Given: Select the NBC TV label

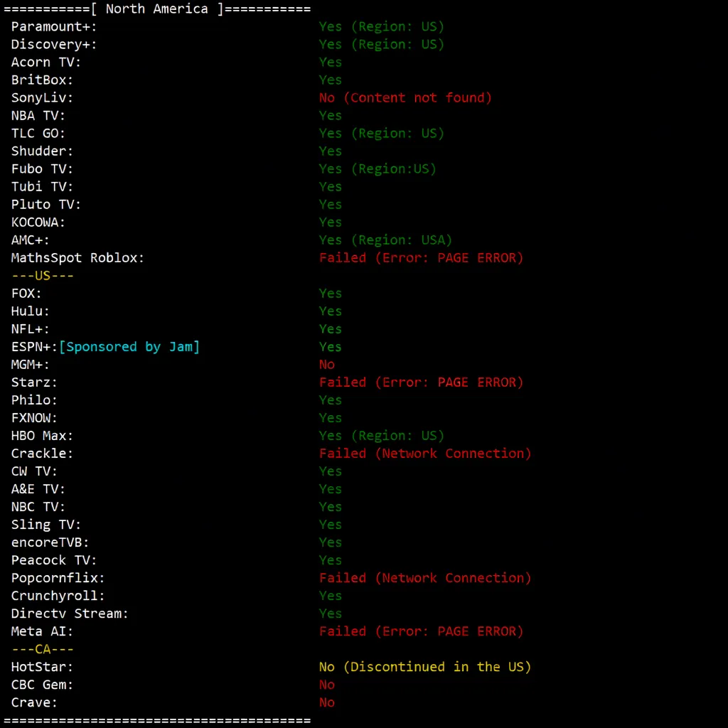Looking at the screenshot, I should [x=38, y=506].
